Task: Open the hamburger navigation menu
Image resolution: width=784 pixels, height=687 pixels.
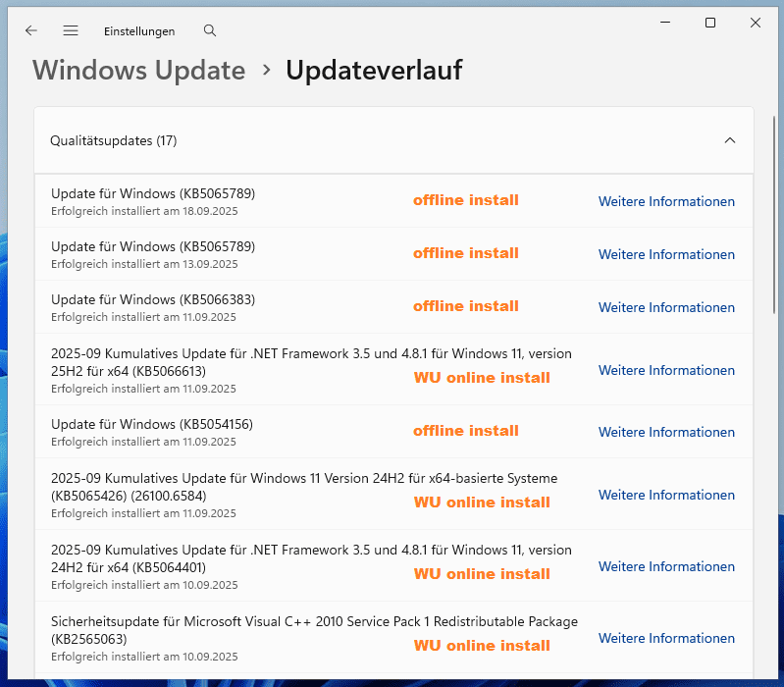Action: pyautogui.click(x=71, y=30)
